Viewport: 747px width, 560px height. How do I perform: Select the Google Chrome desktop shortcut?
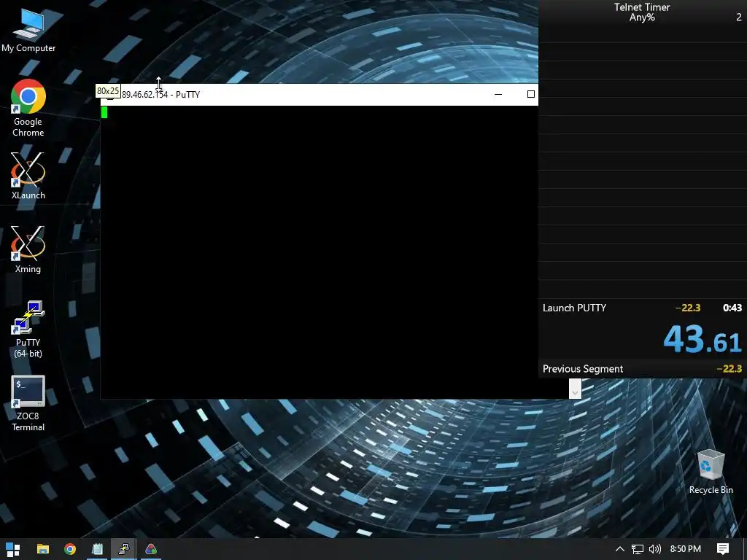pyautogui.click(x=28, y=108)
